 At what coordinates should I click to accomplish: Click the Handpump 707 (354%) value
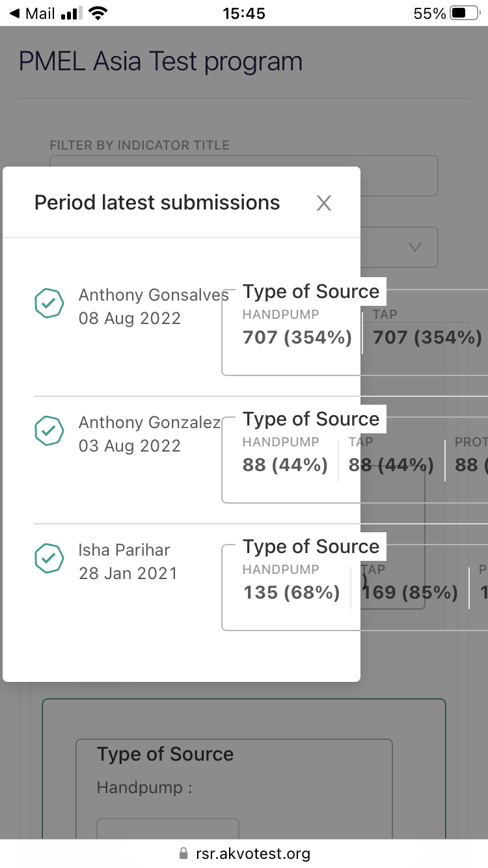[x=297, y=338]
